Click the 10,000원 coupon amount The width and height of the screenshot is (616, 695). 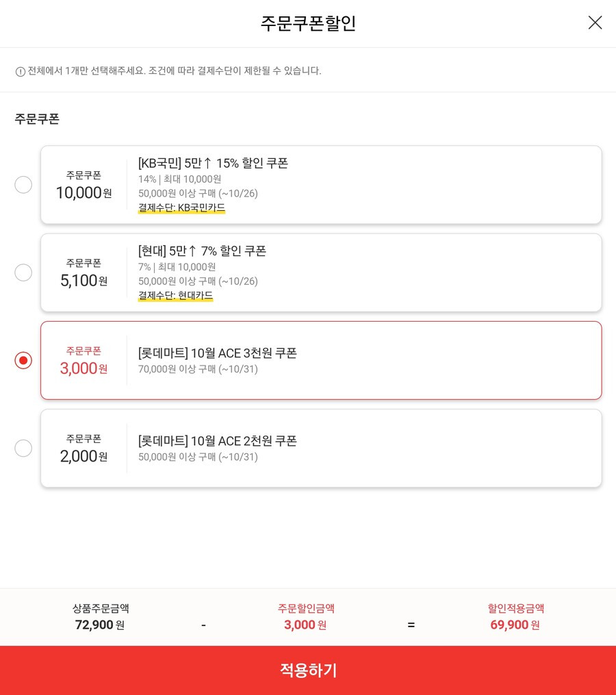tap(84, 193)
